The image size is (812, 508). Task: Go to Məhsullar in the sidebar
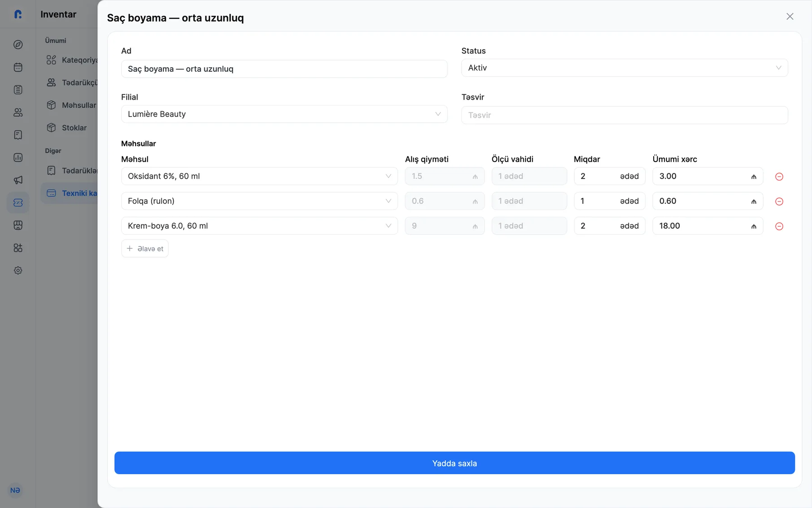71,105
